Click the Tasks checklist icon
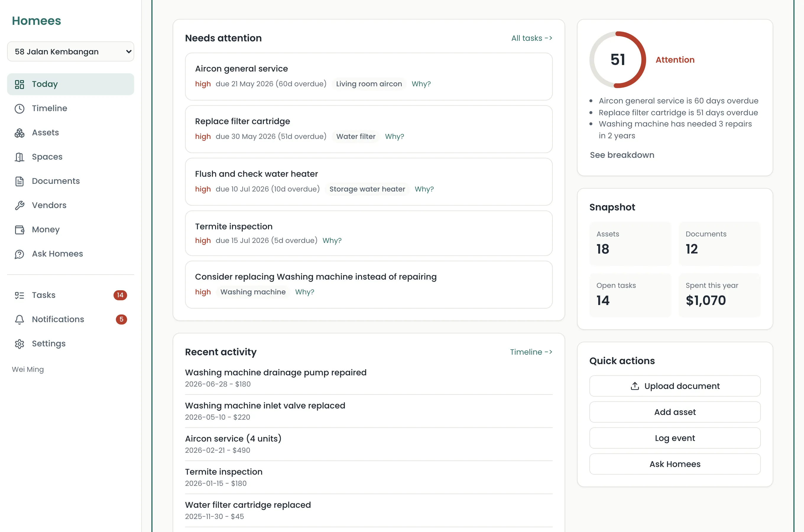The height and width of the screenshot is (532, 804). pos(19,295)
